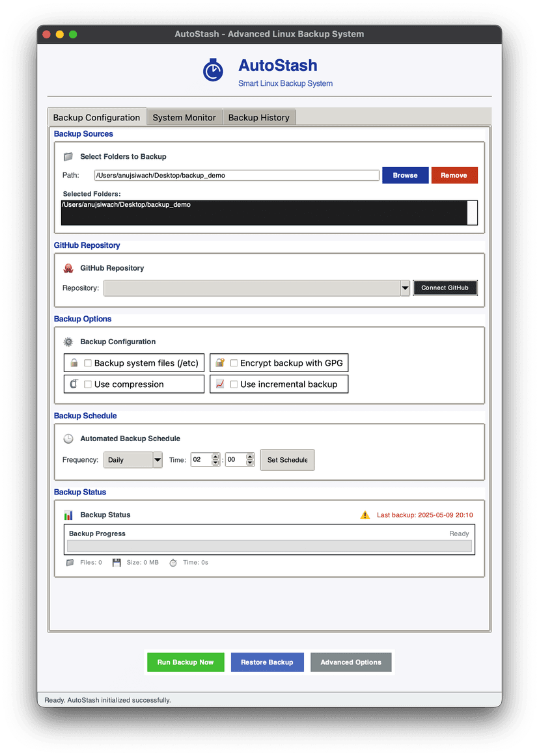Click the Set Schedule button
Viewport: 539px width, 756px height.
(x=288, y=460)
